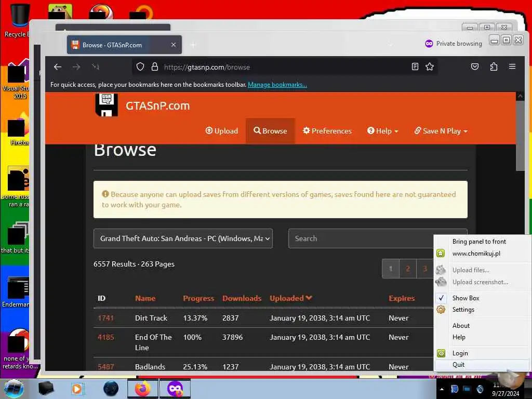
Task: Sort by the Uploaded column arrow
Action: (x=309, y=298)
